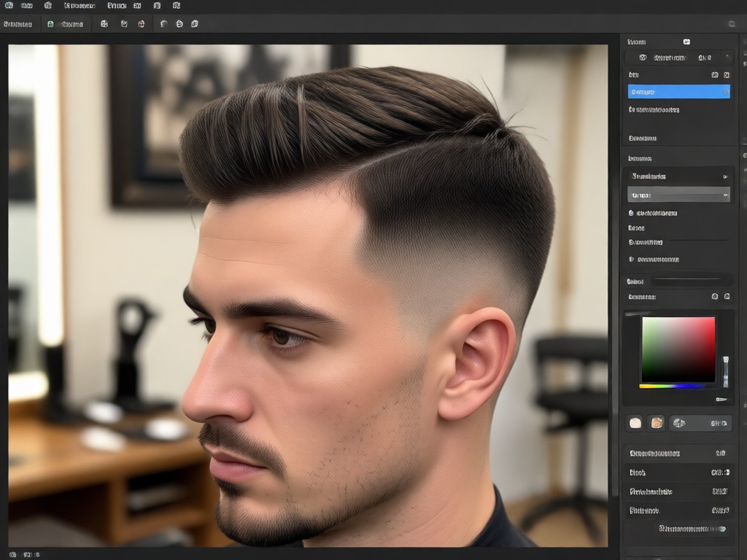Click the palette icon button beside the swatches

click(x=700, y=423)
